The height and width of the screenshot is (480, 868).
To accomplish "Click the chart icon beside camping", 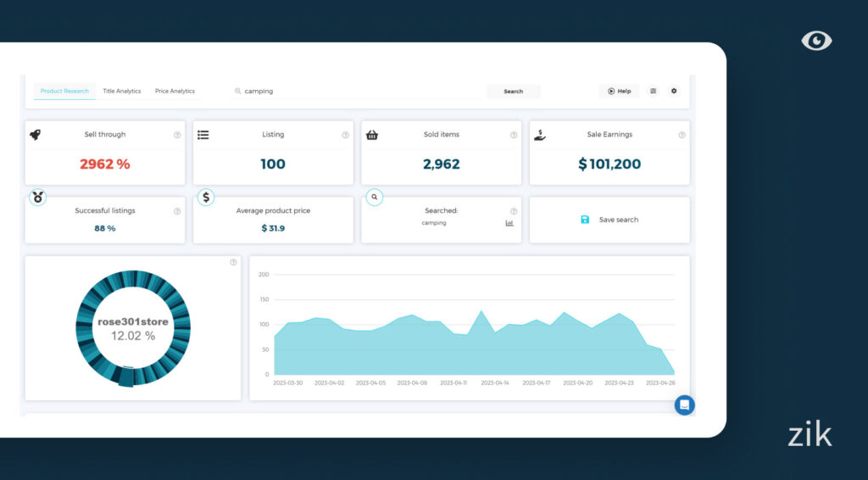I will [x=509, y=223].
